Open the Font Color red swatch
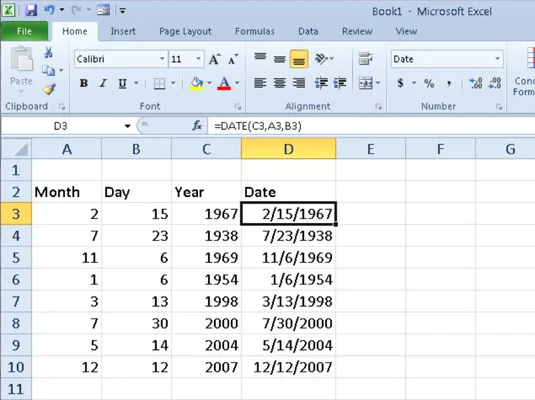The image size is (535, 400). [224, 83]
